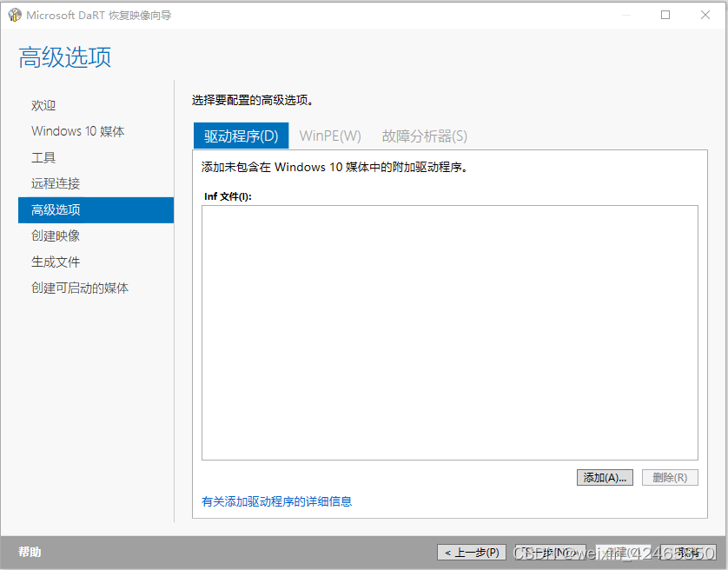Click inside the empty Inf 文件 list
Viewport: 728px width, 570px height.
(x=448, y=330)
